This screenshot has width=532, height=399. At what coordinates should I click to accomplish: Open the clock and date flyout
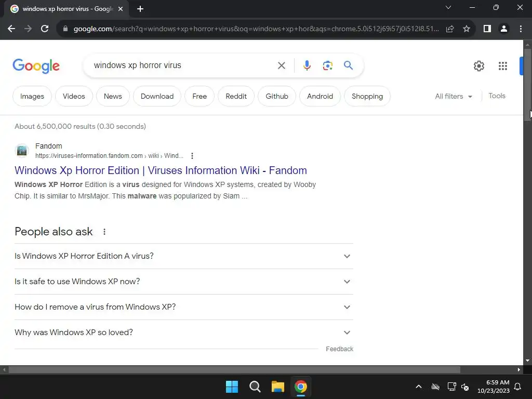click(x=494, y=387)
